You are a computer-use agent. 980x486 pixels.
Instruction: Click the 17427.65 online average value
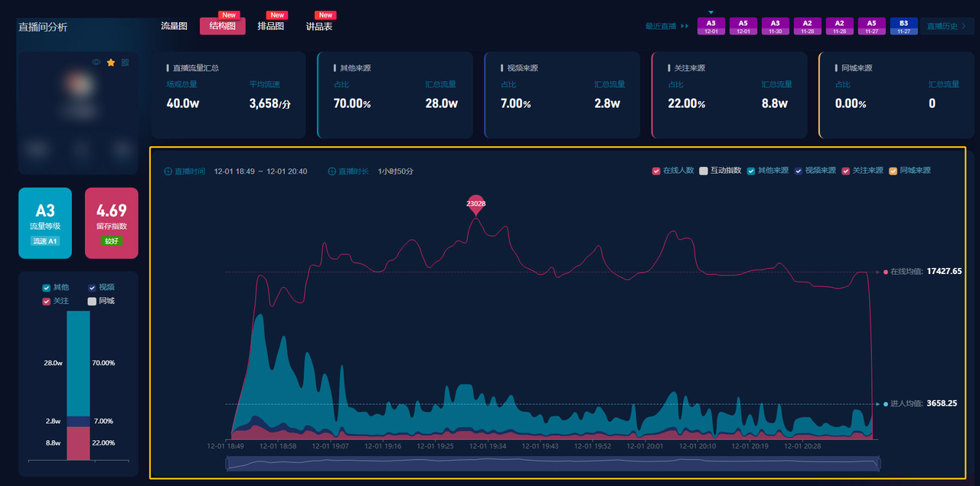tap(944, 272)
